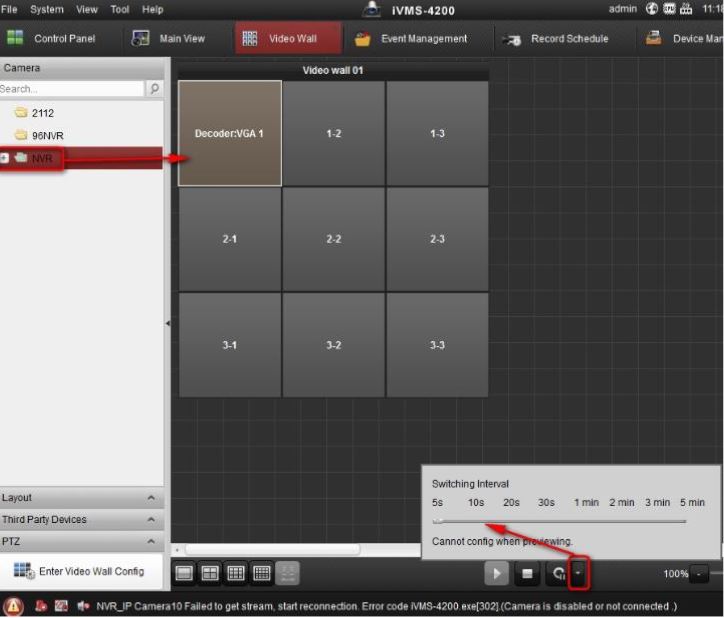Screen dimensions: 724x618
Task: Expand the Third Party Devices panel
Action: point(82,520)
